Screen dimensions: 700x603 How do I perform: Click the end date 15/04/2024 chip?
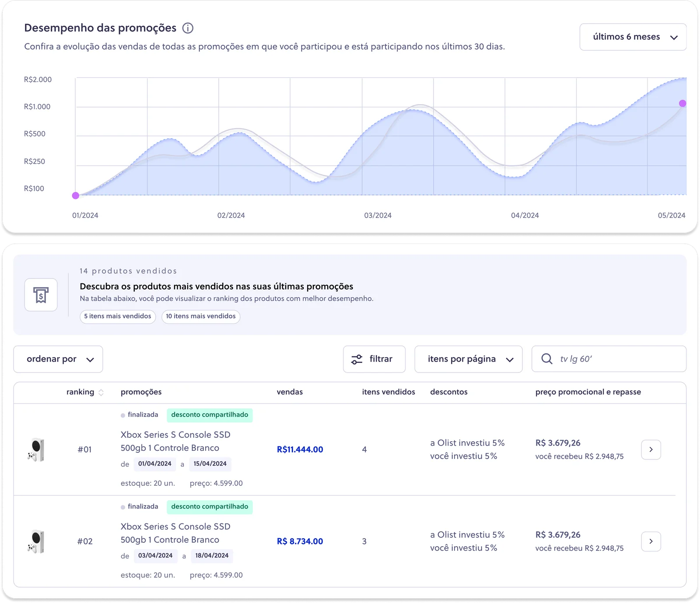pyautogui.click(x=210, y=464)
